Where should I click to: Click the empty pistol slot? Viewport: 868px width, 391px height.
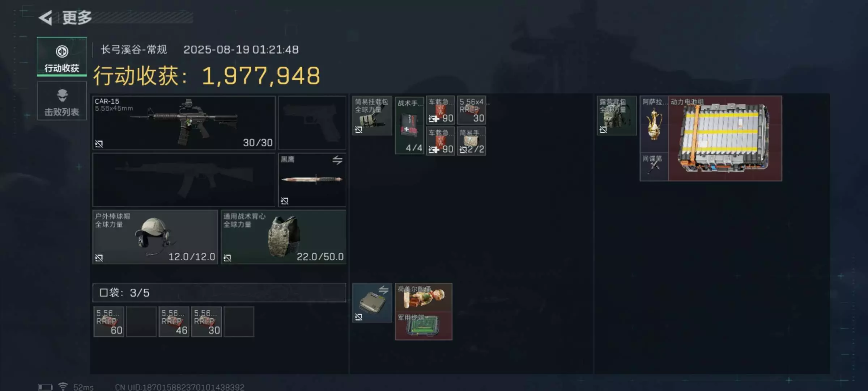(x=312, y=123)
